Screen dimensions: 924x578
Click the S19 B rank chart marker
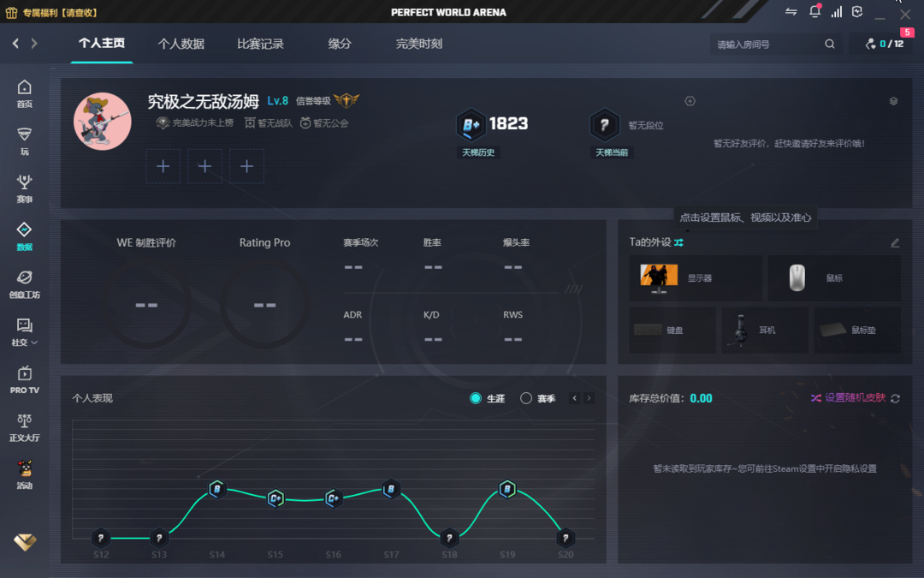click(506, 489)
